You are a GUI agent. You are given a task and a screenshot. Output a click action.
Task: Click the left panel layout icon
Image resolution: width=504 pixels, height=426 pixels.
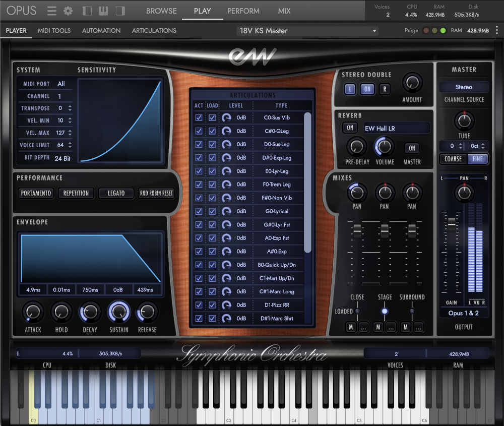tap(86, 11)
